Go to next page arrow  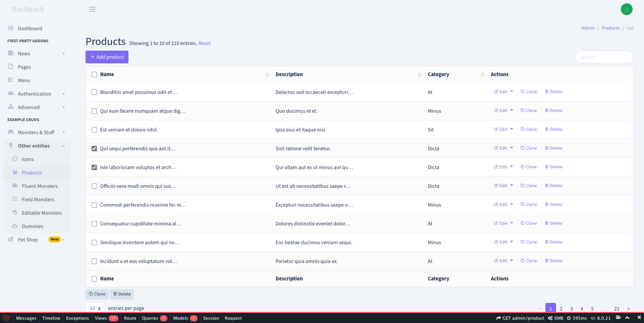(629, 309)
